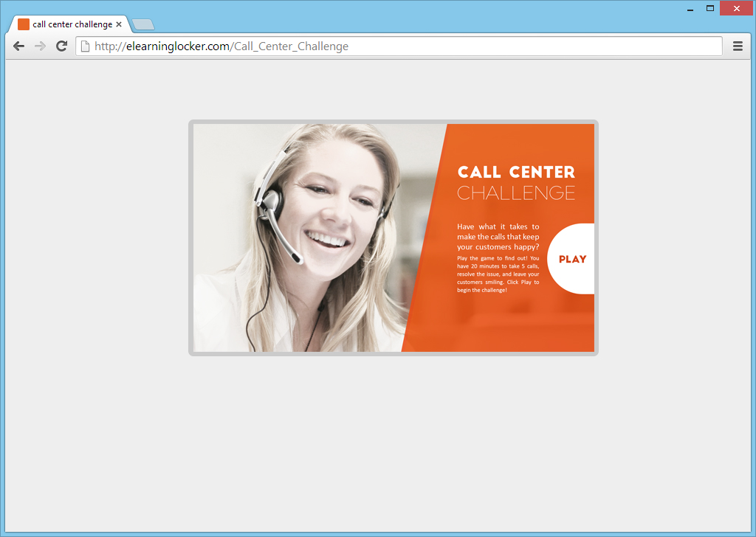Click the CHALLENGE heading text
The image size is (756, 537).
[x=516, y=193]
